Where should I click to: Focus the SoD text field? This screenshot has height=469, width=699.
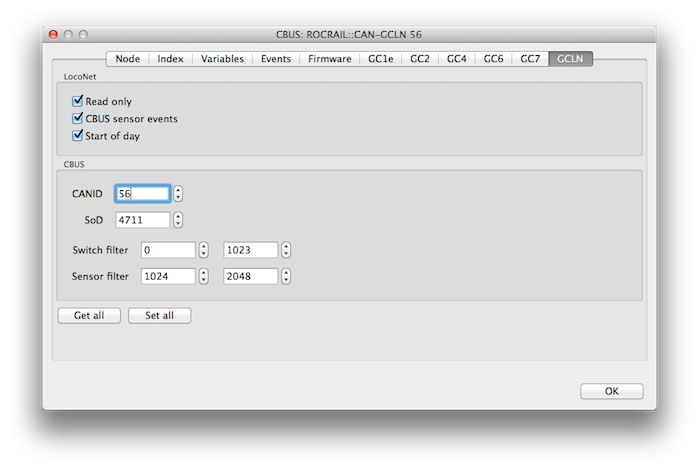coord(142,220)
